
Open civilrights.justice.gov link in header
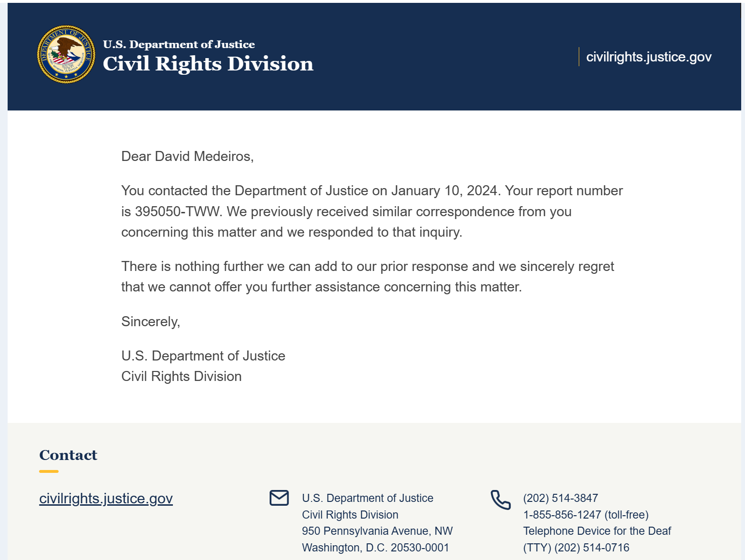pyautogui.click(x=649, y=57)
